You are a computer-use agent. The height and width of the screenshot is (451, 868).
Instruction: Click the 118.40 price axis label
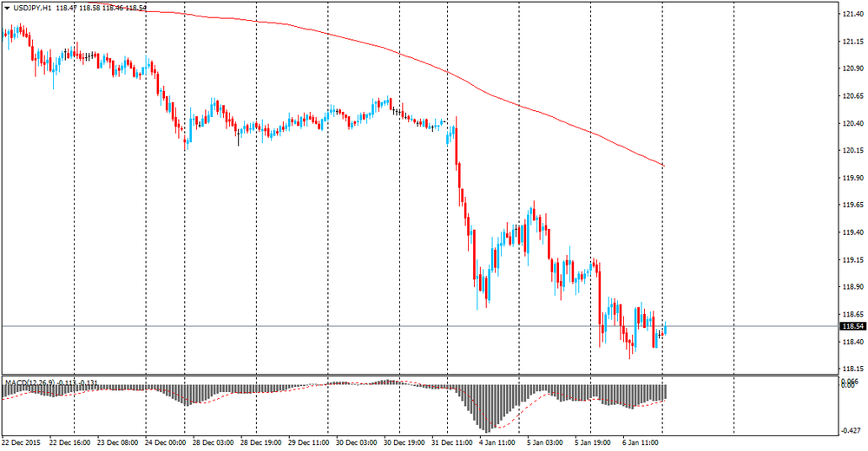(853, 342)
